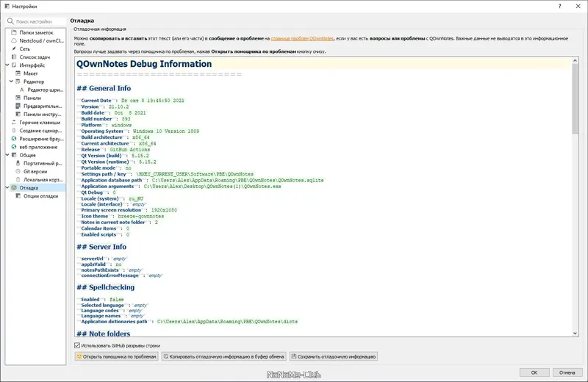Open Панели settings entry

coord(32,98)
